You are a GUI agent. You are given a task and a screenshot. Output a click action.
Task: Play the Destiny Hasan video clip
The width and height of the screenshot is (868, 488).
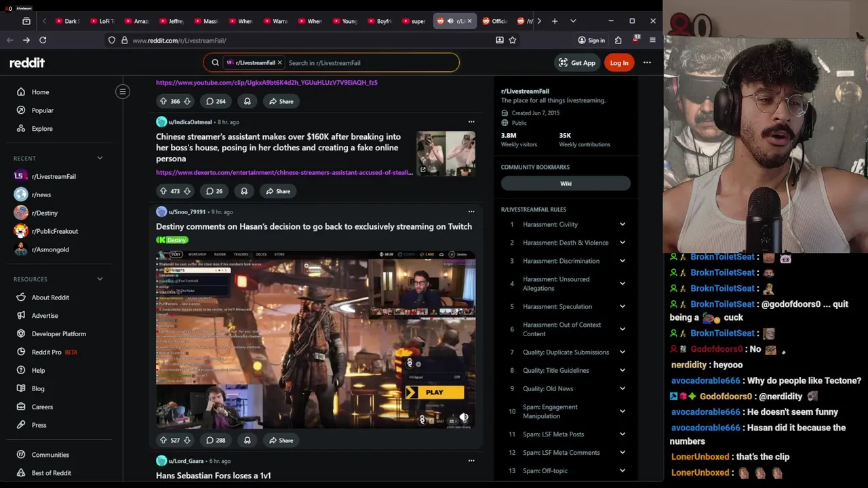point(315,340)
